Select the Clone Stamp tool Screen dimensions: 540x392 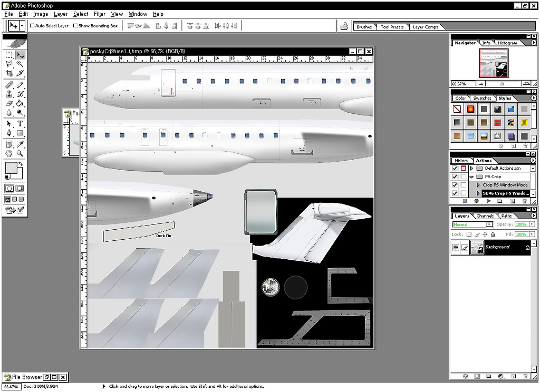pyautogui.click(x=9, y=94)
